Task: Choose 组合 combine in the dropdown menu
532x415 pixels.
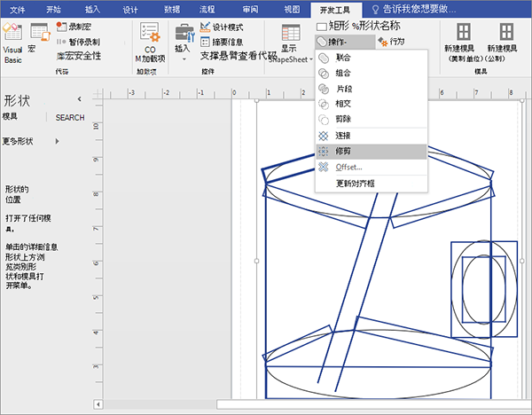Action: click(x=342, y=73)
